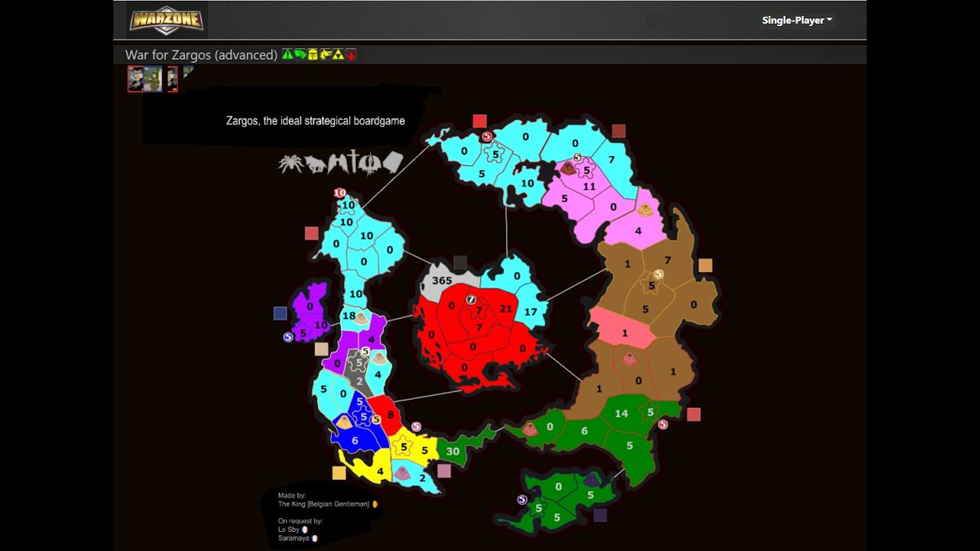Click the brown volcano icon in pink region
Viewport: 980px width, 551px height.
tap(568, 168)
